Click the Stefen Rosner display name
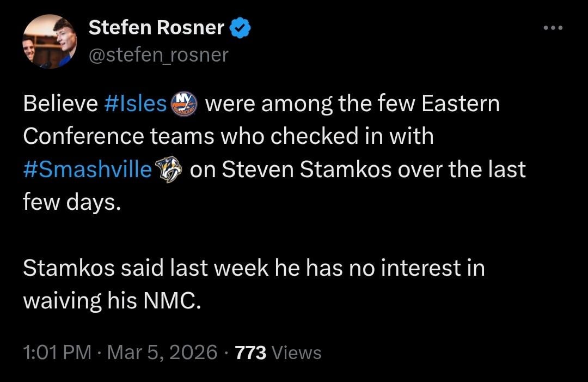 click(156, 28)
